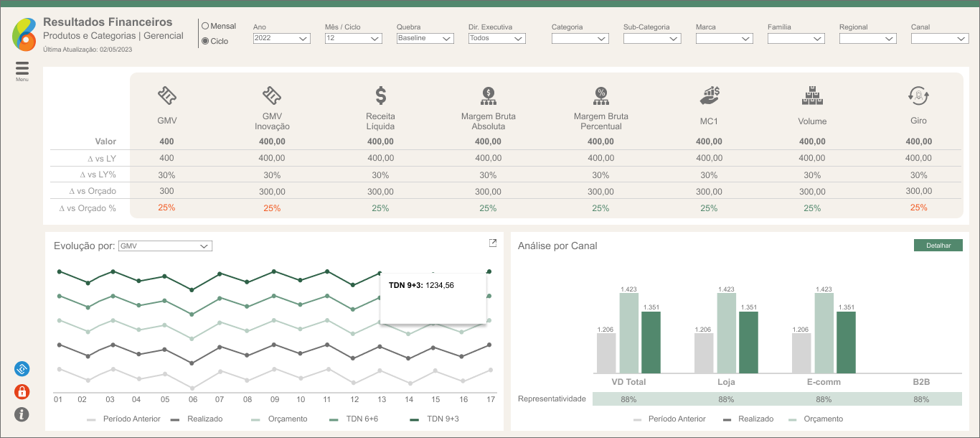Click the Receita Líquida dollar icon
The image size is (980, 438).
[x=380, y=95]
